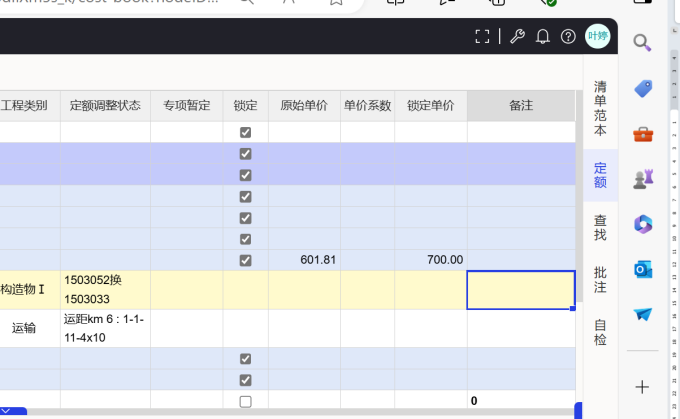Screen dimensions: 680x419
Task: Click the 700.00 锁定单价 cell
Action: click(x=430, y=260)
